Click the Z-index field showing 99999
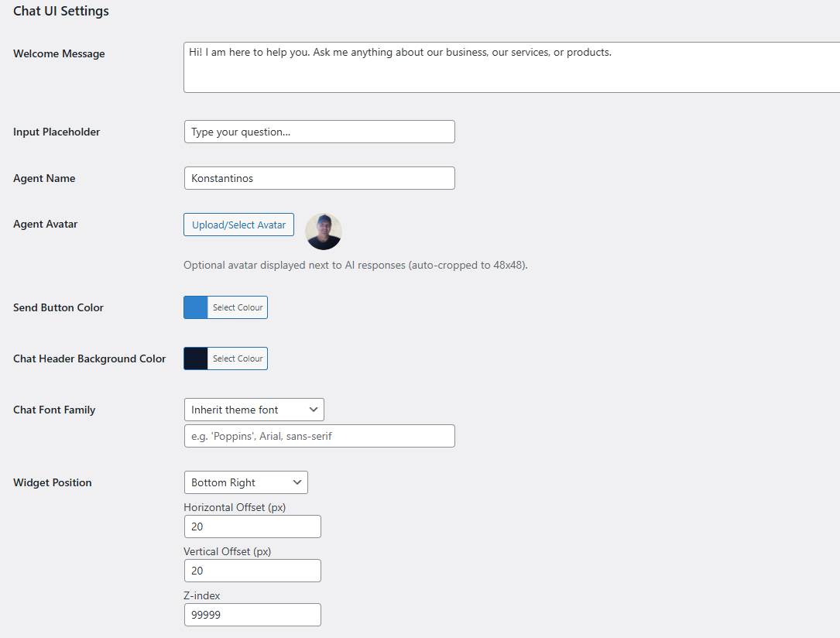 click(252, 615)
